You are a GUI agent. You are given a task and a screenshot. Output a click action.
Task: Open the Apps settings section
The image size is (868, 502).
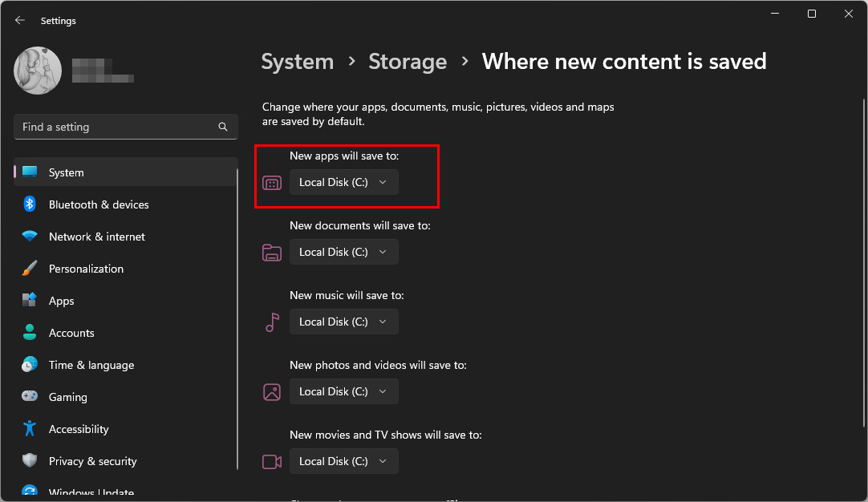[61, 301]
